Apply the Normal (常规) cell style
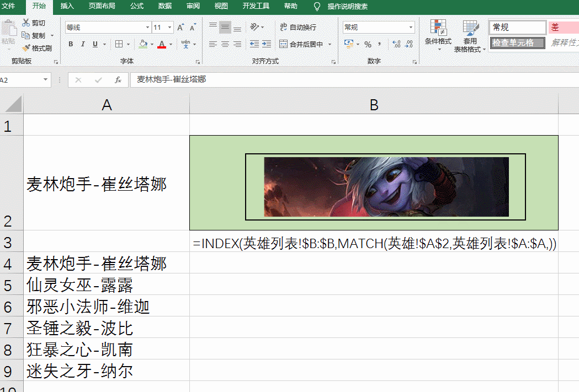579x392 pixels. tap(518, 27)
